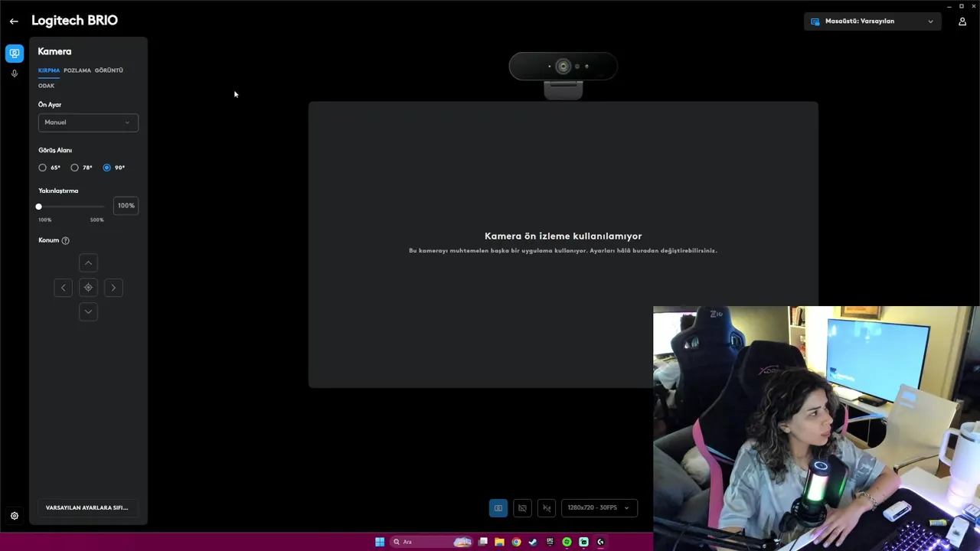Move camera position right arrow
Screen dimensions: 980x551
pyautogui.click(x=113, y=288)
